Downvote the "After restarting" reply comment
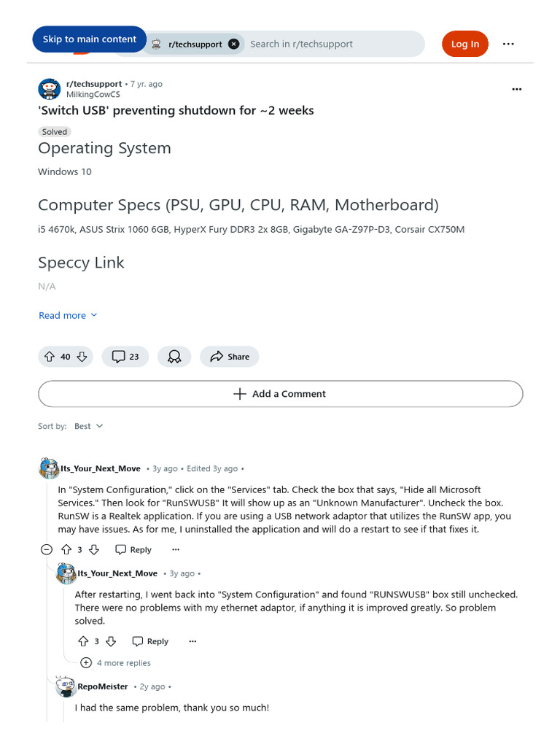This screenshot has height=747, width=560. 111,641
